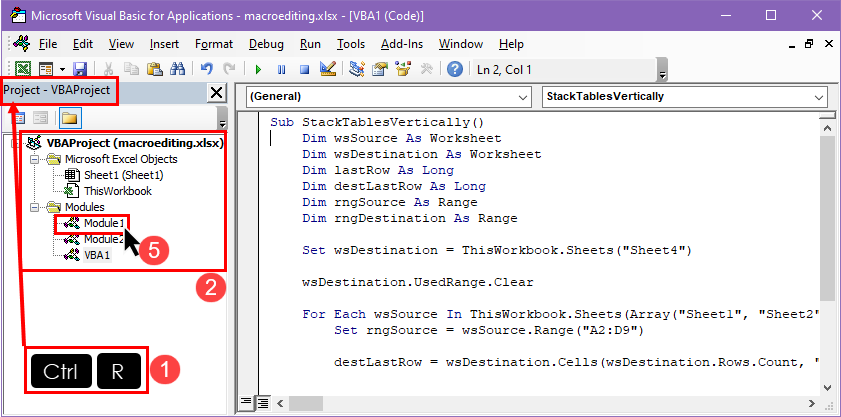Click the View Object icon in Project panel
Viewport: 841px width, 417px height.
click(41, 119)
